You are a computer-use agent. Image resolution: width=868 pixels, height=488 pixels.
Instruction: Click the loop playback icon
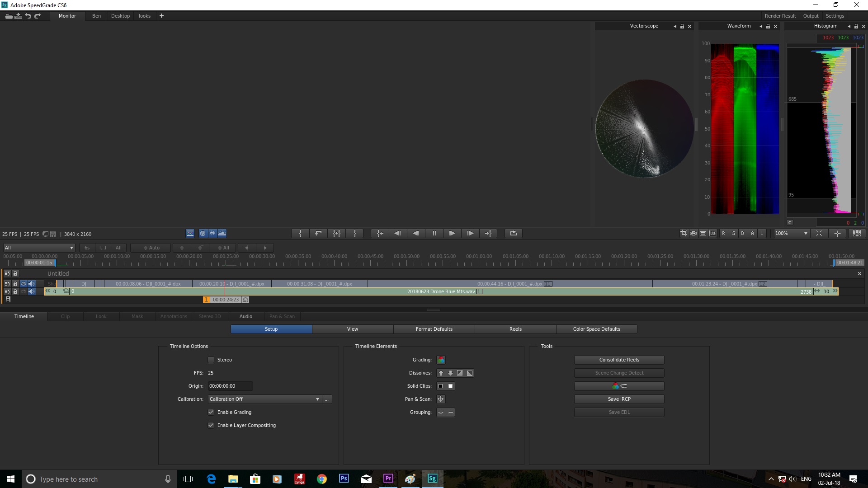pos(513,233)
